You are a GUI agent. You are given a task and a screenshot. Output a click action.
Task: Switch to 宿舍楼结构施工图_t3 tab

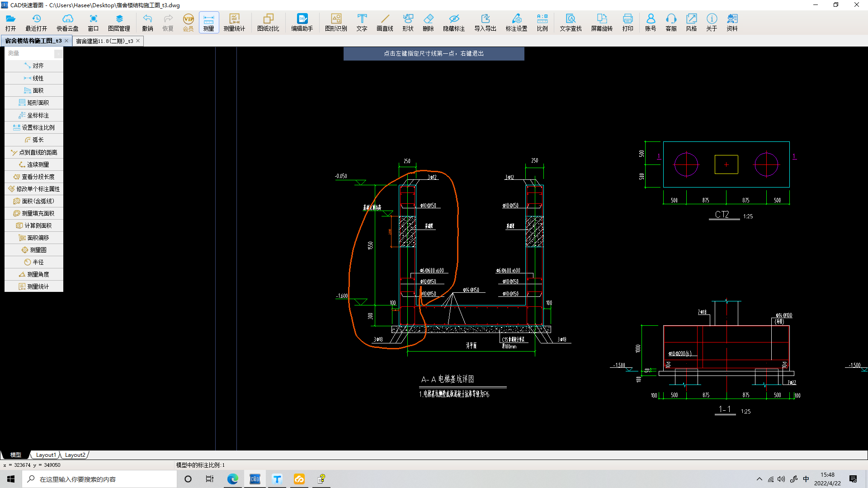tap(33, 41)
